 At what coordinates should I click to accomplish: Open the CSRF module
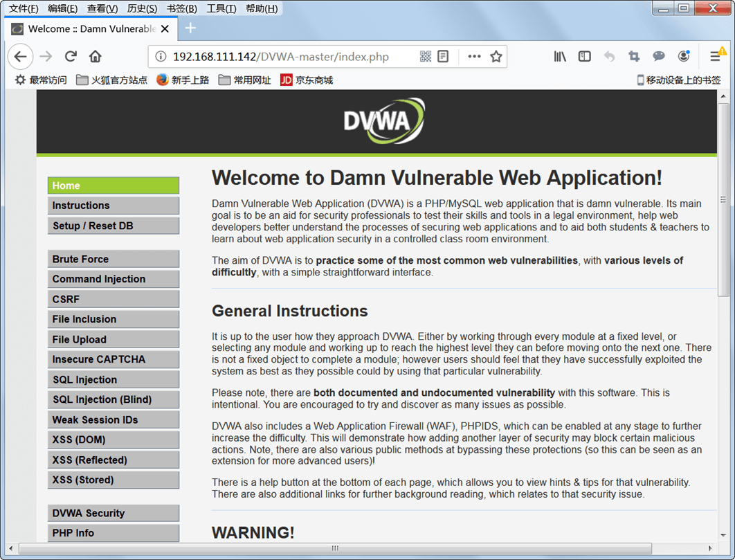point(114,299)
